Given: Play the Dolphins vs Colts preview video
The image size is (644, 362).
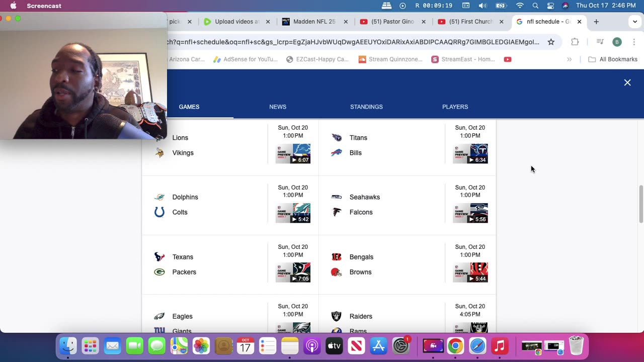Looking at the screenshot, I should pos(293,213).
